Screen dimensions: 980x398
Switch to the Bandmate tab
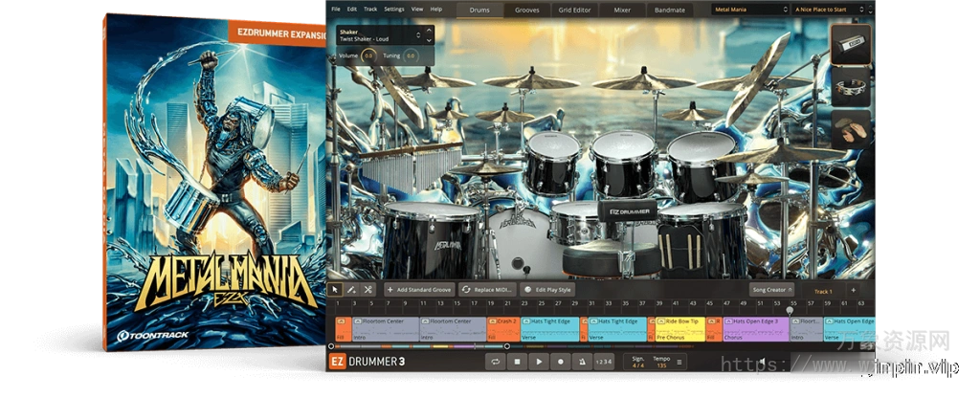tap(669, 10)
